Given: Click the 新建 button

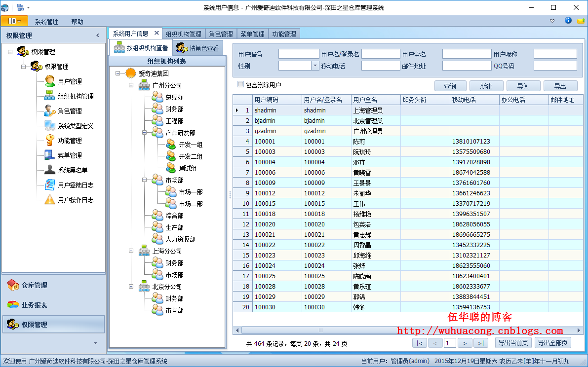Looking at the screenshot, I should [486, 86].
